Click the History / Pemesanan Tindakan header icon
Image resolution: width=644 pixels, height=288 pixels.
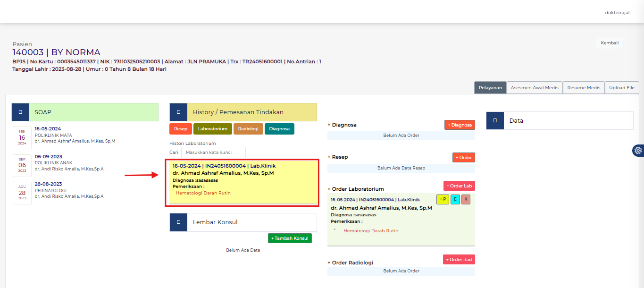tap(178, 112)
